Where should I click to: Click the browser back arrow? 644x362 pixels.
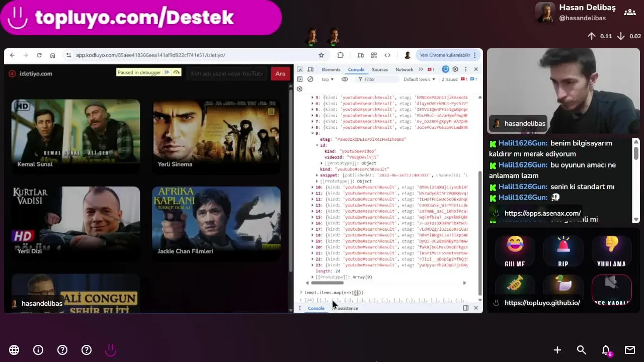click(x=12, y=55)
